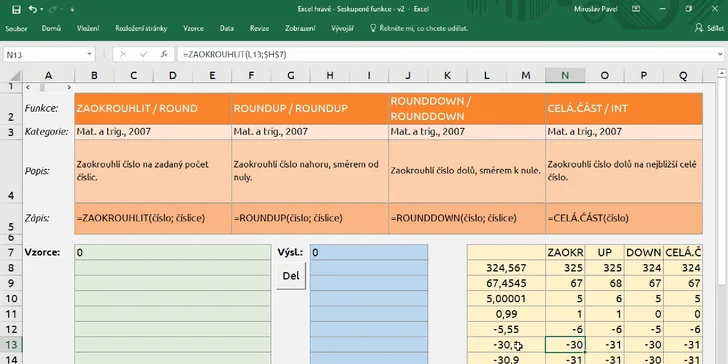Viewport: 728px width, 364px height.
Task: Click the Del button
Action: (291, 276)
